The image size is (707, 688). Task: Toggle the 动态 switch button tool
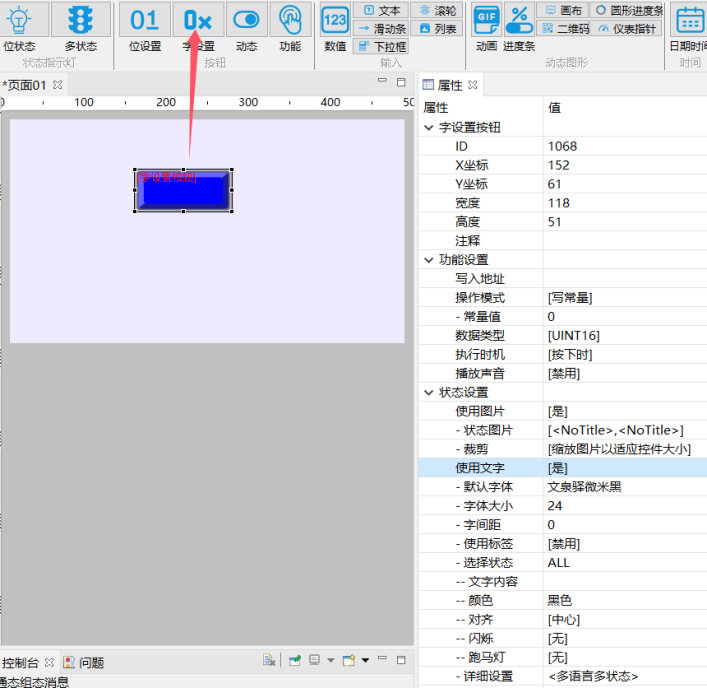[x=246, y=27]
